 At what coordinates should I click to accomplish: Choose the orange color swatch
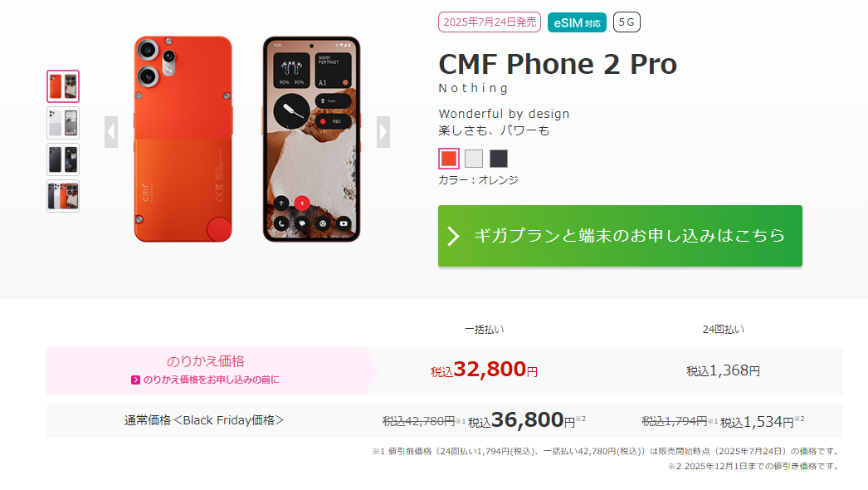(449, 159)
